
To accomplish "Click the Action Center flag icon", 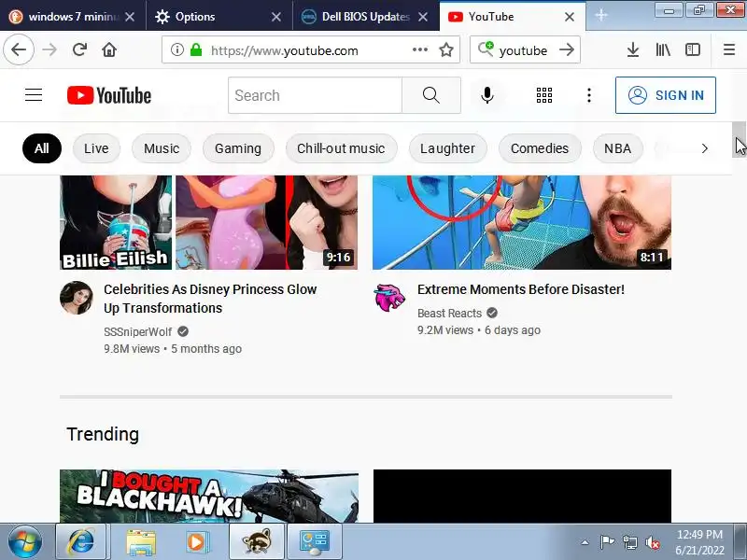I will click(x=606, y=542).
